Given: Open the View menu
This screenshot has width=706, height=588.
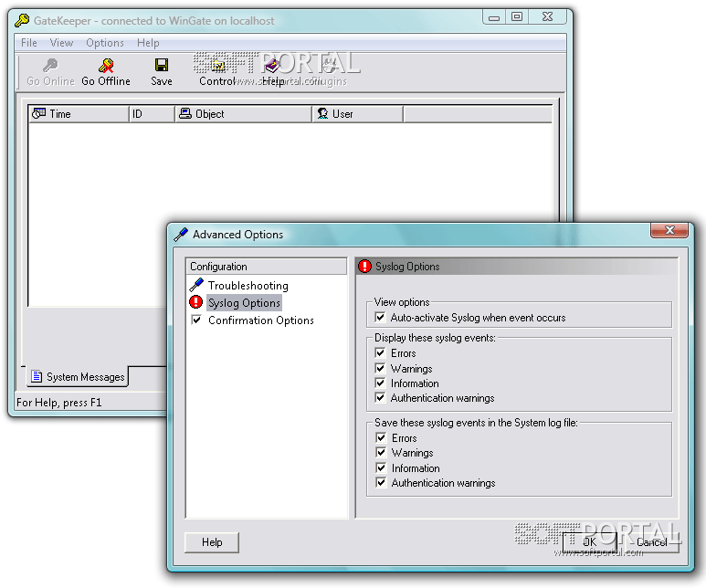Looking at the screenshot, I should 61,43.
